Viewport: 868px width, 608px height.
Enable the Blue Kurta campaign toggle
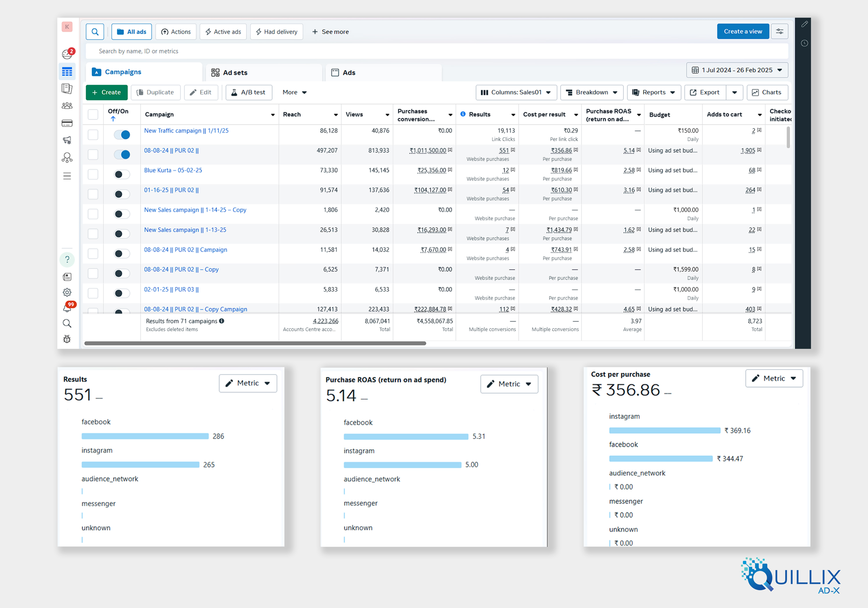pyautogui.click(x=122, y=174)
